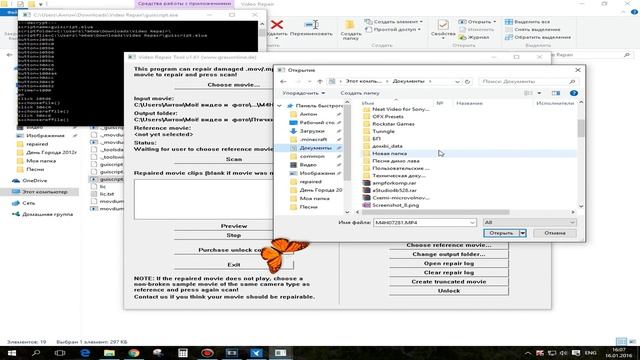Click Choose movie... in Video Repair Tool
640x360 pixels.
[233, 85]
